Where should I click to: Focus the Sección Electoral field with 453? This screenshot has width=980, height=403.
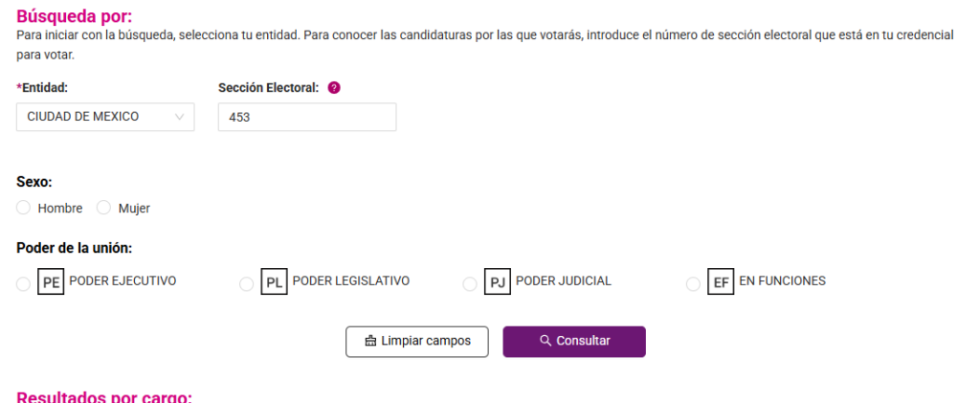click(307, 117)
